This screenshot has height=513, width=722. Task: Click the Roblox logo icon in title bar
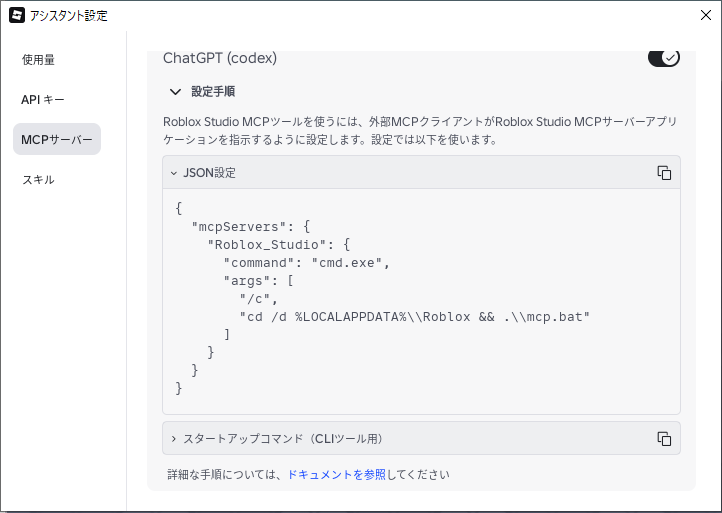(17, 15)
